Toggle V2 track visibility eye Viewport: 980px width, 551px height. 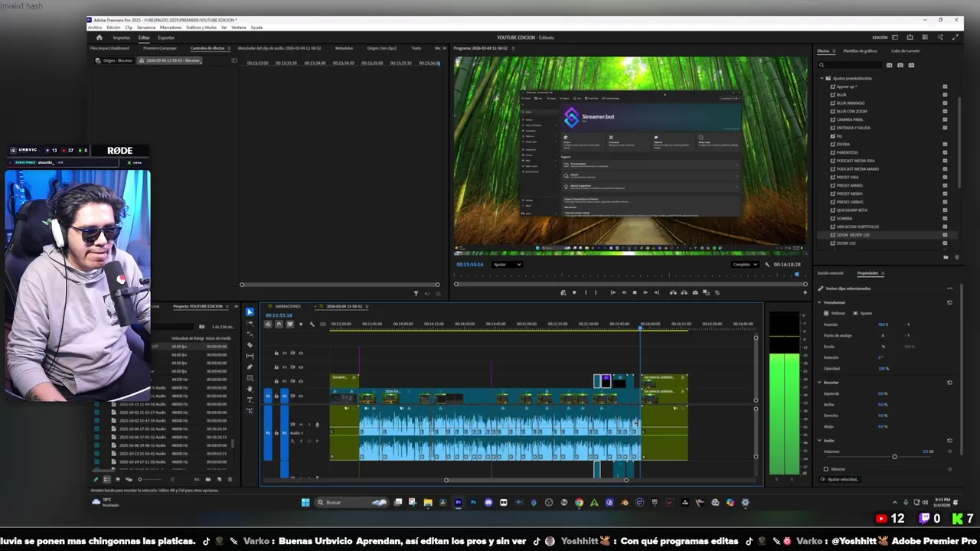click(300, 381)
